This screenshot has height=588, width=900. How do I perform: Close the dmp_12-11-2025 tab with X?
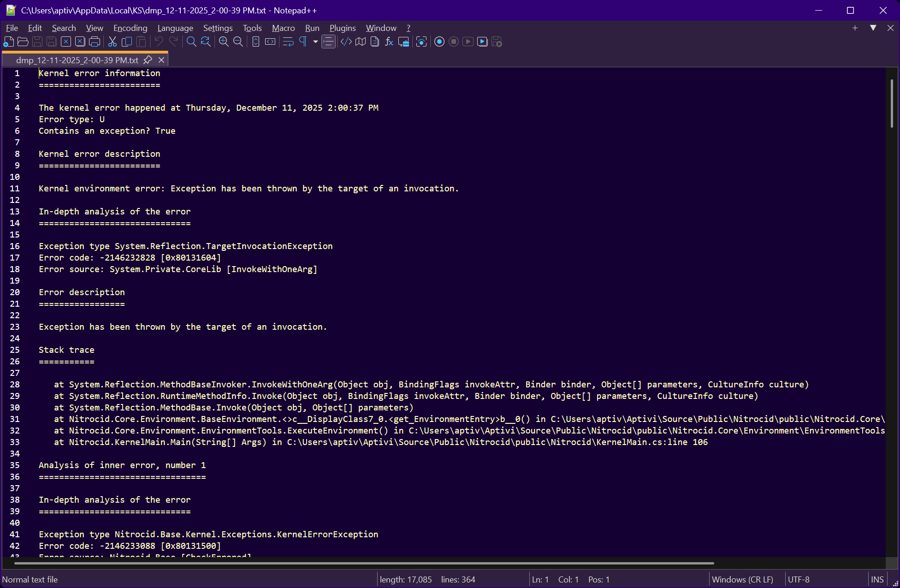[x=161, y=60]
